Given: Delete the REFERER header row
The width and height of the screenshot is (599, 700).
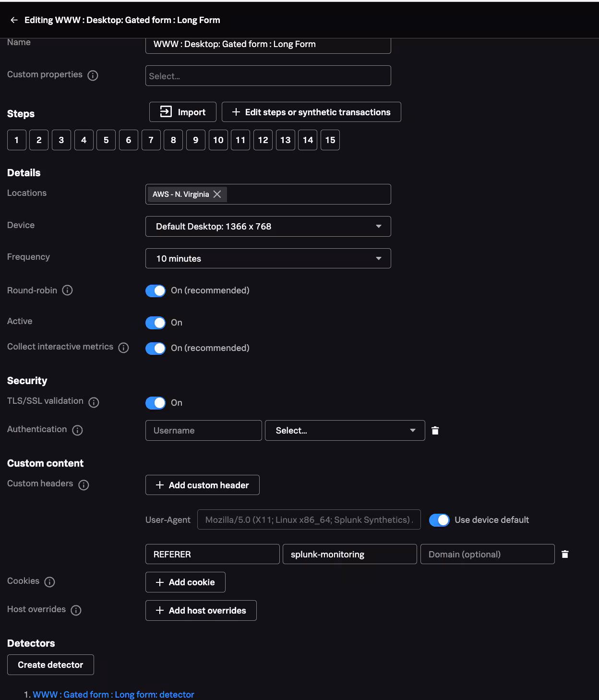Looking at the screenshot, I should coord(565,554).
